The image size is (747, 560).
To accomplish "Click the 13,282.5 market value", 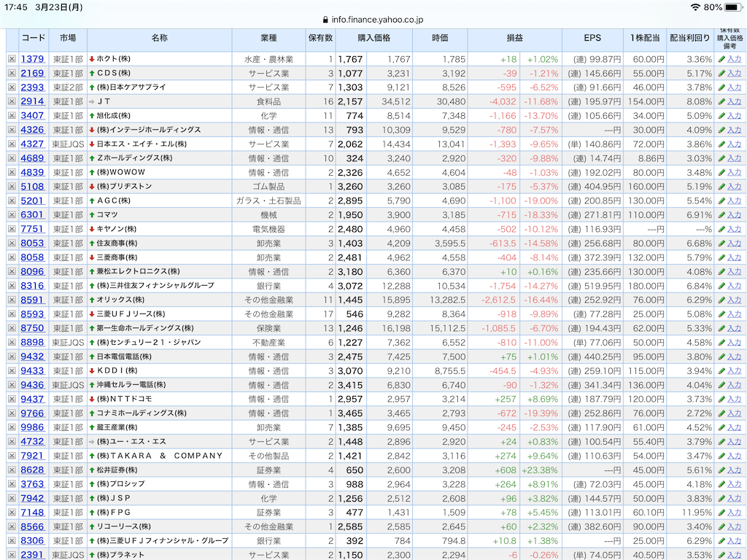I will pos(447,300).
